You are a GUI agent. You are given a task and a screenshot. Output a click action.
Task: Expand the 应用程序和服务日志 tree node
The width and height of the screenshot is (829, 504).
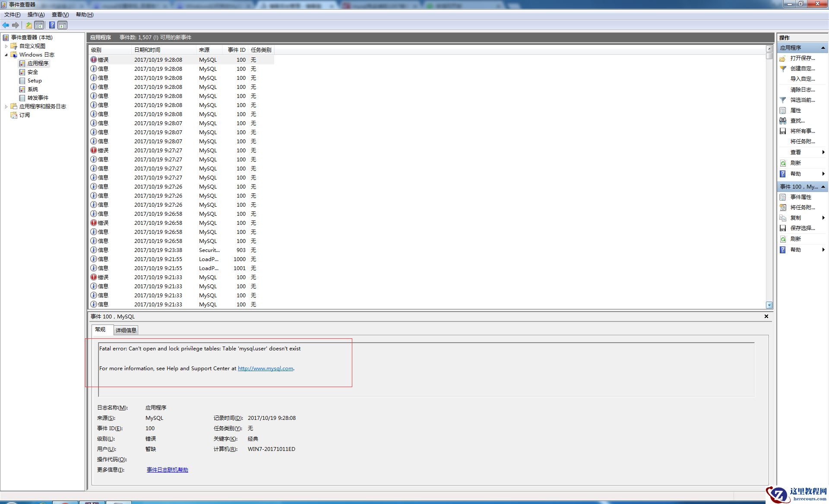click(6, 106)
